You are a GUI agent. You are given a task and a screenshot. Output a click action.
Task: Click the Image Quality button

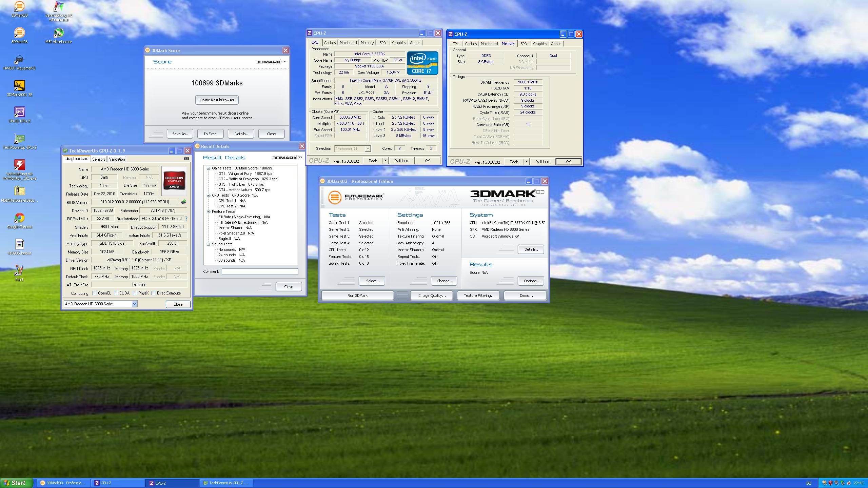coord(432,296)
